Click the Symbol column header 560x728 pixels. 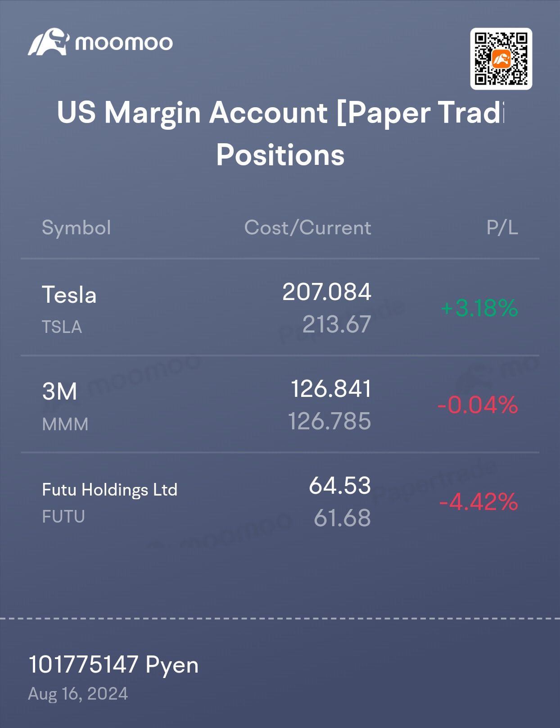point(77,227)
